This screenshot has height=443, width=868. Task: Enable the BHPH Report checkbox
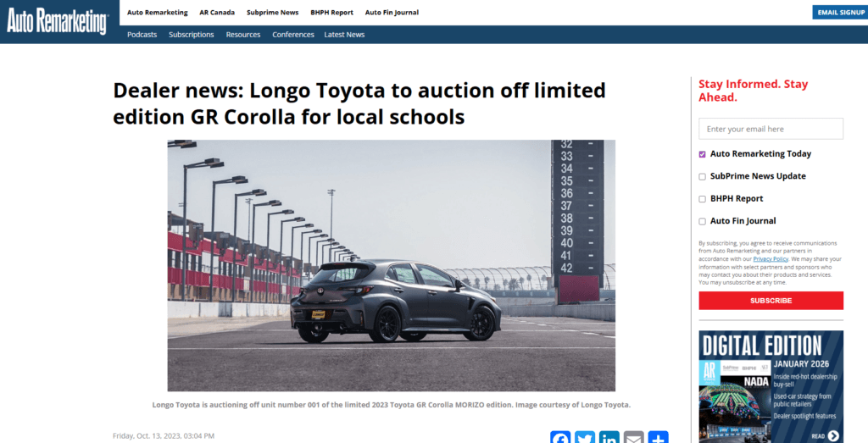point(702,199)
